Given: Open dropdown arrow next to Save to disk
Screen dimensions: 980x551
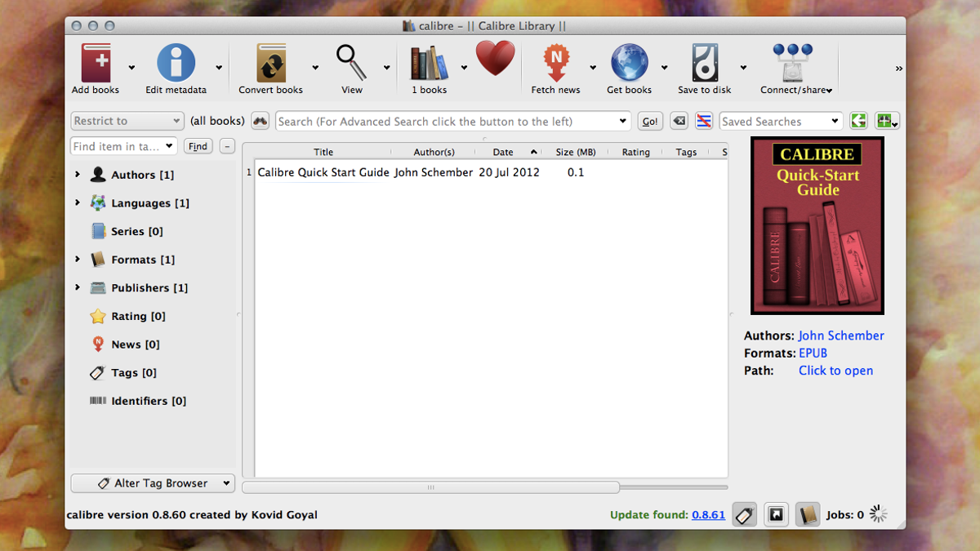Looking at the screenshot, I should [743, 68].
